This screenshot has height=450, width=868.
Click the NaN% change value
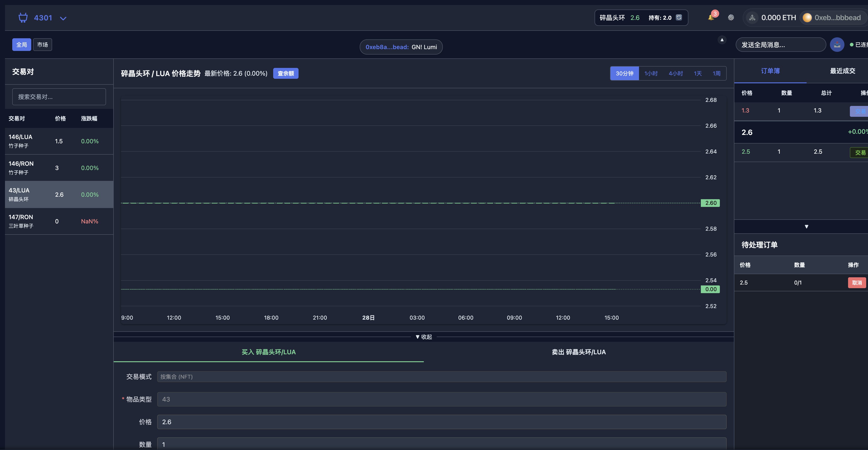coord(90,221)
